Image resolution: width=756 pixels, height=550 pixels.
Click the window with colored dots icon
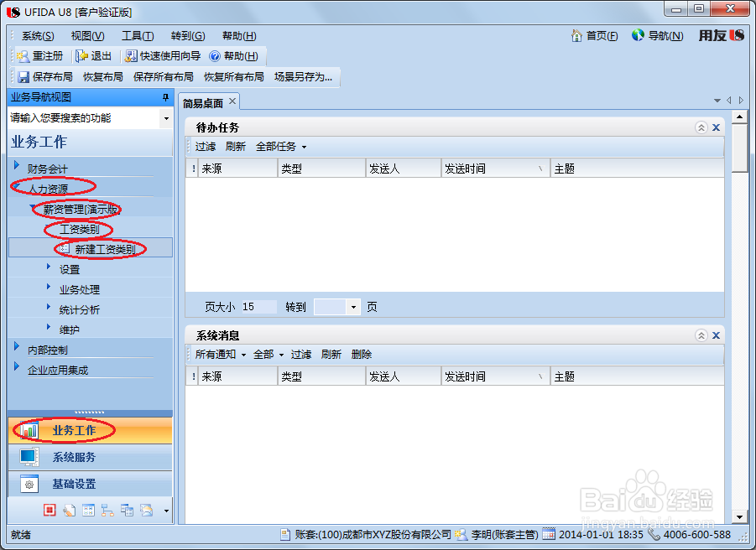[x=88, y=510]
